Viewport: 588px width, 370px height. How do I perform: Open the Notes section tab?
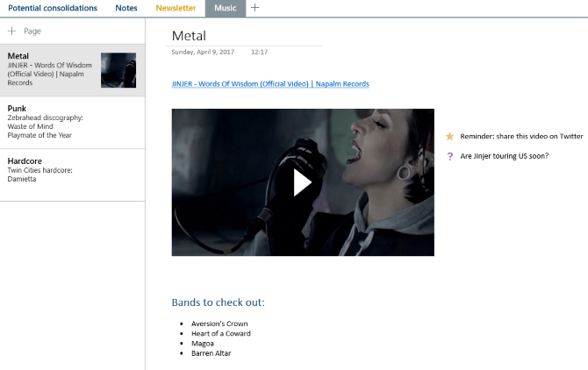[126, 8]
